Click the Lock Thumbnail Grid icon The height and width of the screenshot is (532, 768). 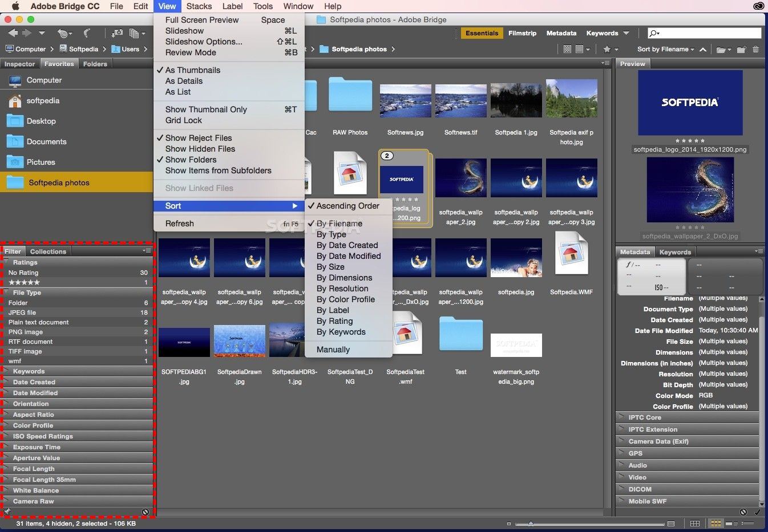point(694,523)
